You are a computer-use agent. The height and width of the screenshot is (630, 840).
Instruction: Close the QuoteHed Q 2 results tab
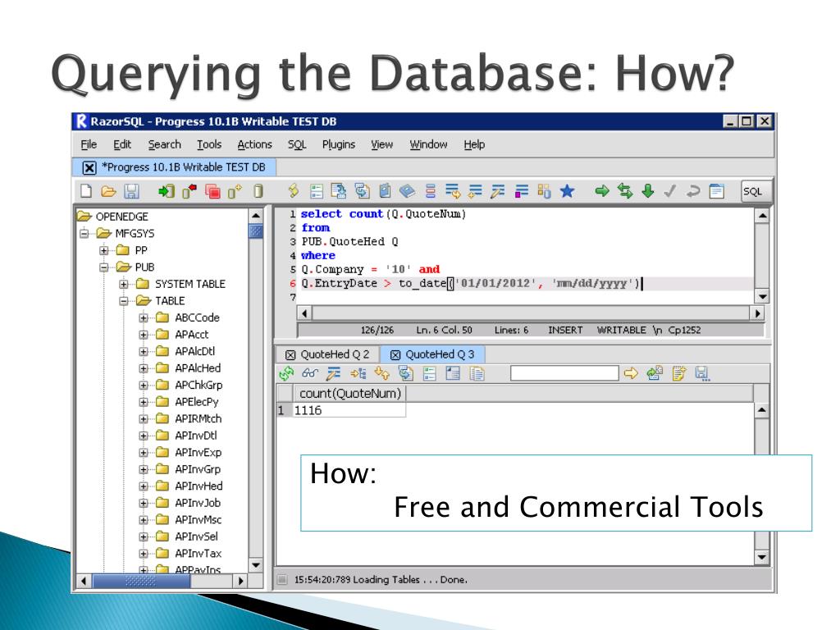pos(289,354)
